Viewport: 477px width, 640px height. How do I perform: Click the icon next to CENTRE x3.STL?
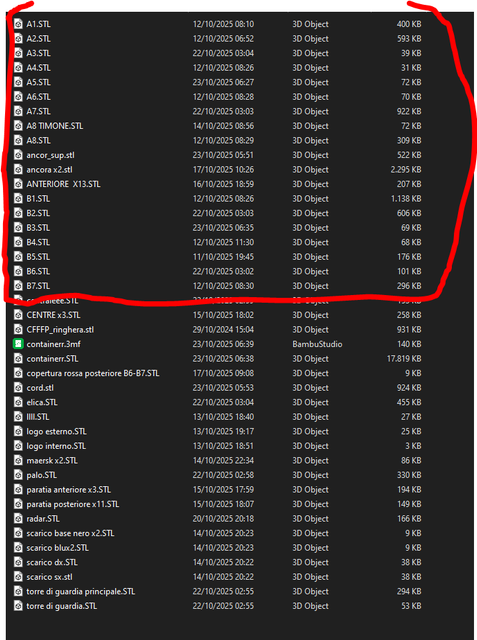click(x=18, y=315)
